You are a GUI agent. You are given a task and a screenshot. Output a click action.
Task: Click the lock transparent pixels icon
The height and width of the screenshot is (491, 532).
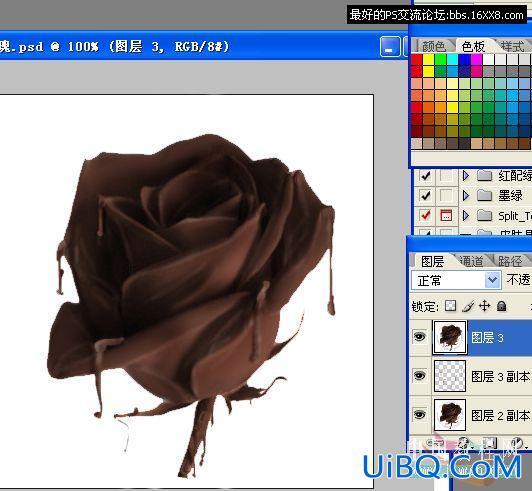click(451, 306)
